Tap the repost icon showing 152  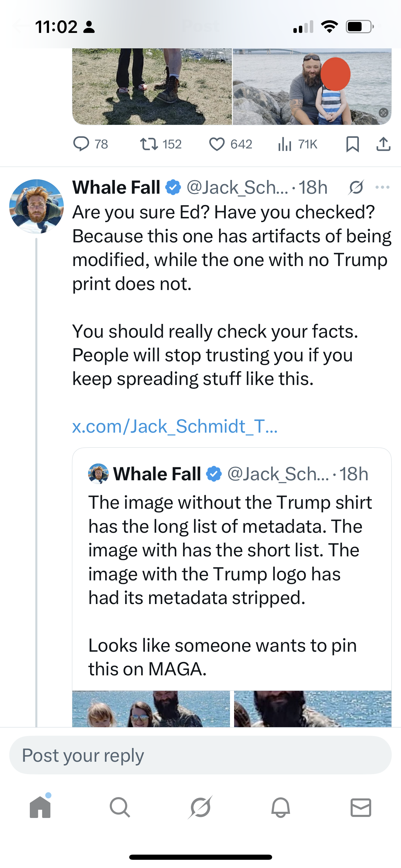[149, 144]
